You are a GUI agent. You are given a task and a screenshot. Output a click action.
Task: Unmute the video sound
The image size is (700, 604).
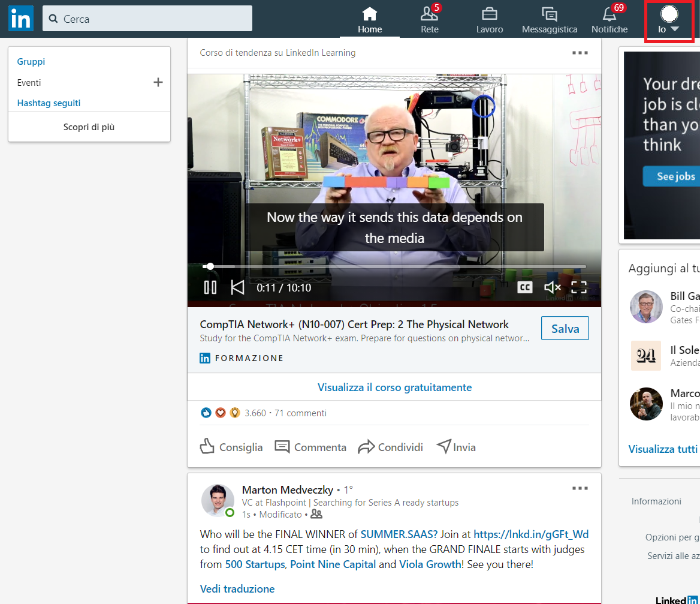(x=552, y=288)
